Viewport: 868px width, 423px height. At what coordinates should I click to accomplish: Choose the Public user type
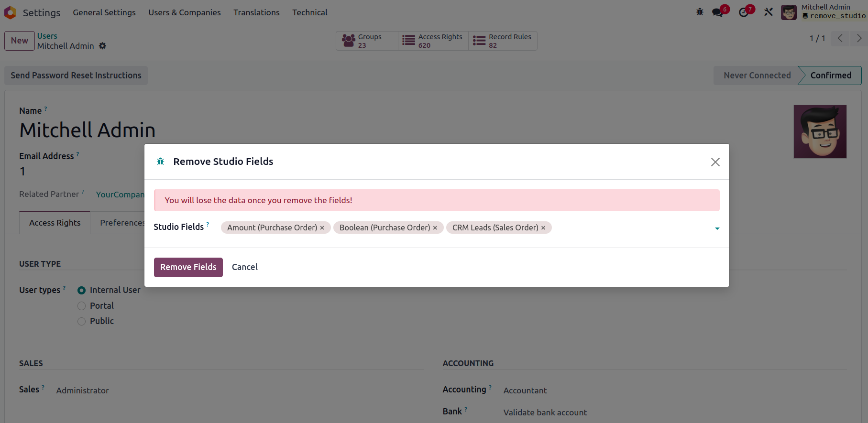(x=82, y=321)
